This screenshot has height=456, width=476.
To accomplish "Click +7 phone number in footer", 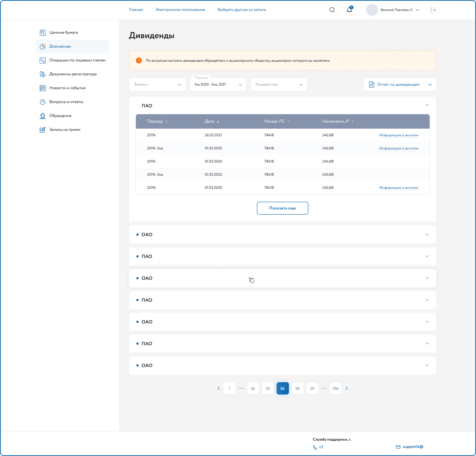I will 321,447.
